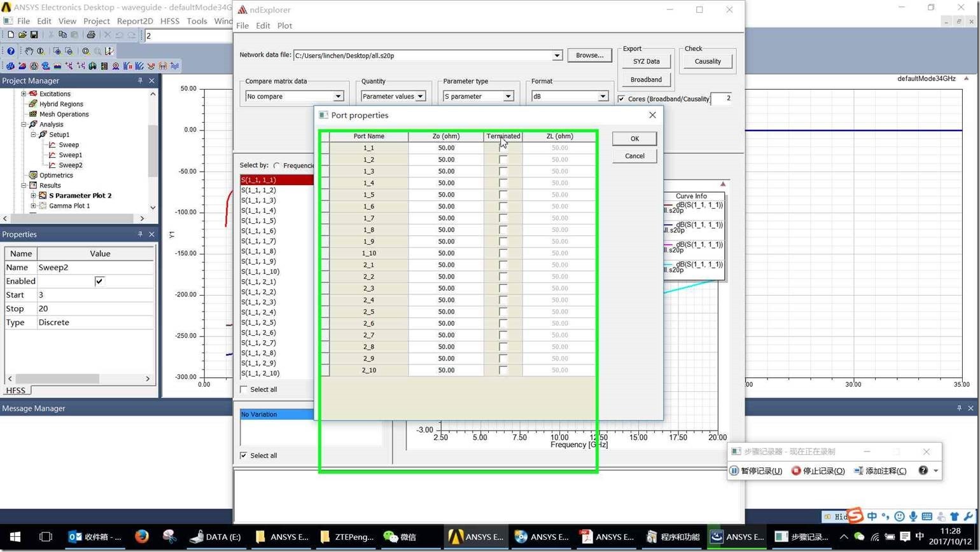The width and height of the screenshot is (980, 552).
Task: Open ndExplorer File menu
Action: tap(242, 25)
